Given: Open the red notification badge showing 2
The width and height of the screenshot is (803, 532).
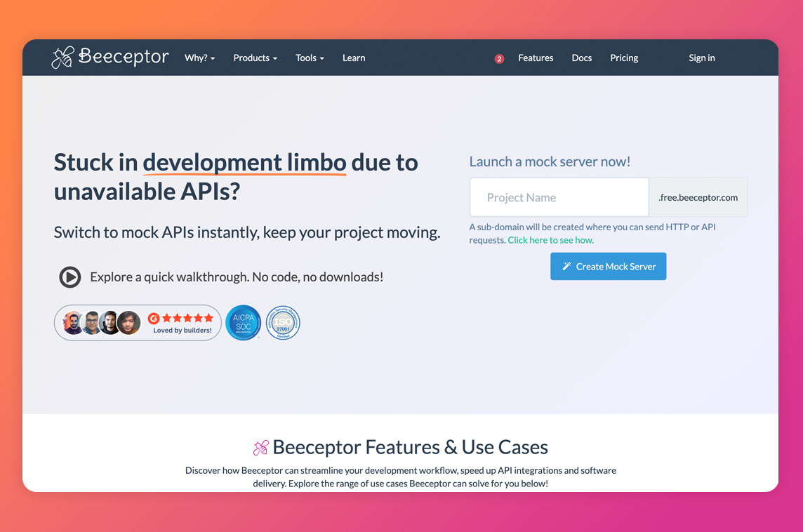Looking at the screenshot, I should coord(499,59).
